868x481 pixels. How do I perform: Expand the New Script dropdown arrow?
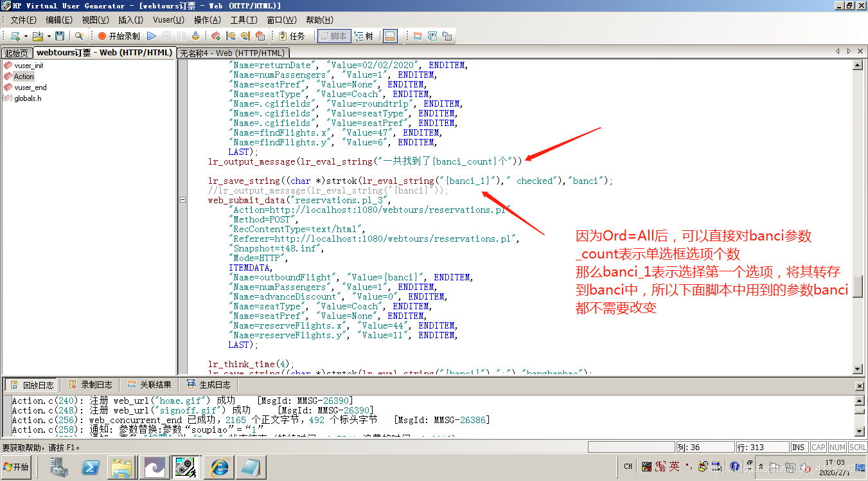pos(25,36)
